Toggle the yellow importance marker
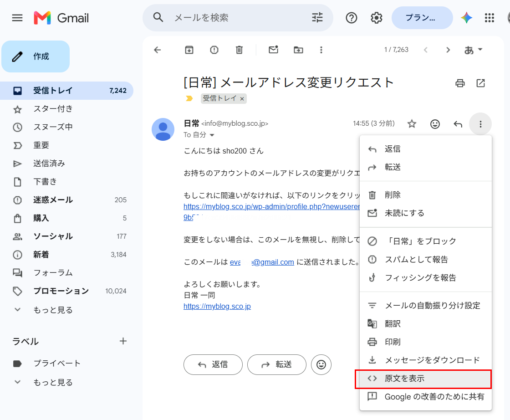The height and width of the screenshot is (420, 510). 189,98
